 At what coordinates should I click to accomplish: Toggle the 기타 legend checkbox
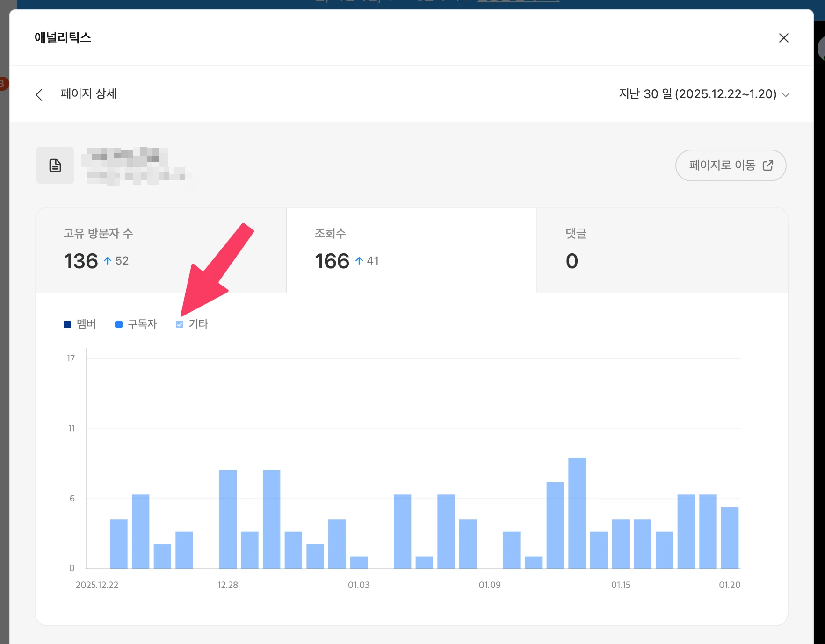[x=180, y=324]
